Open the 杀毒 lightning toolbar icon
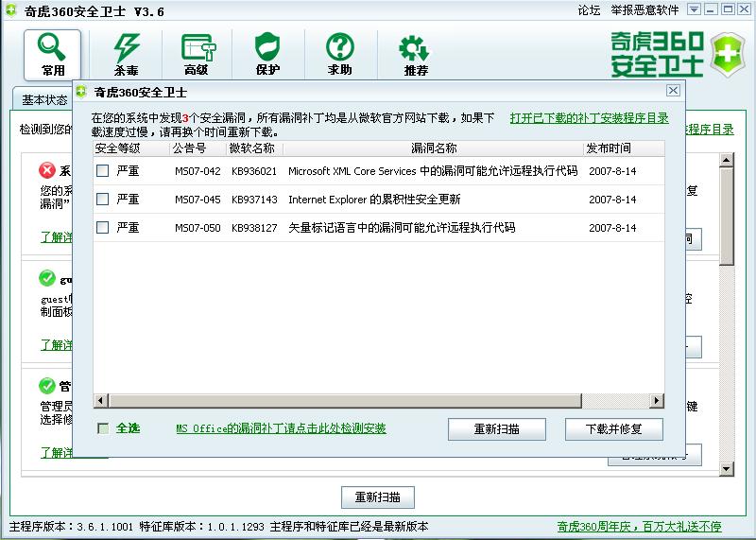Screen dimensions: 756x540 click(127, 55)
